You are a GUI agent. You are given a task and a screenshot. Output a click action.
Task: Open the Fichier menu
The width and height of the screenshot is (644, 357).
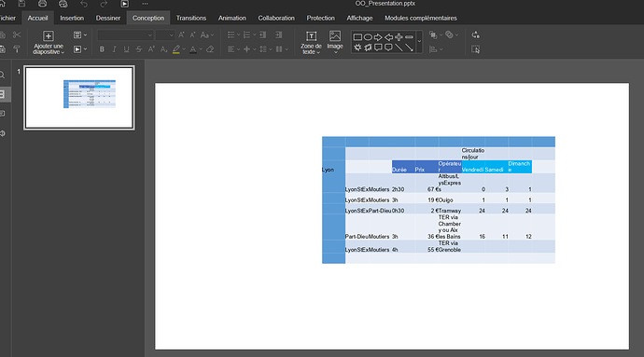tap(7, 18)
